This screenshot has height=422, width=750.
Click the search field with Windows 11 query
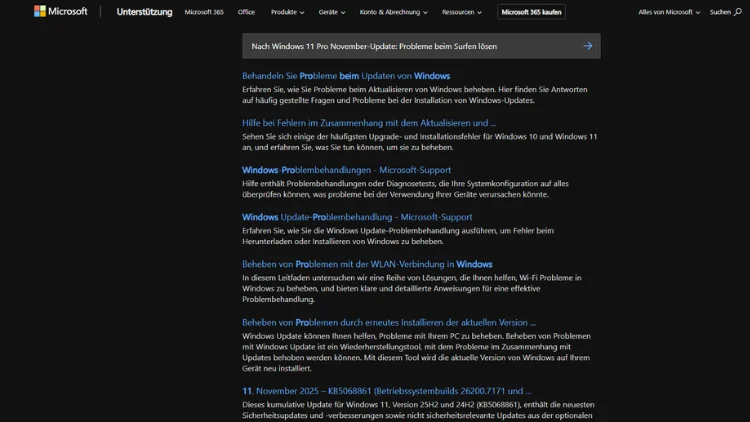[421, 46]
